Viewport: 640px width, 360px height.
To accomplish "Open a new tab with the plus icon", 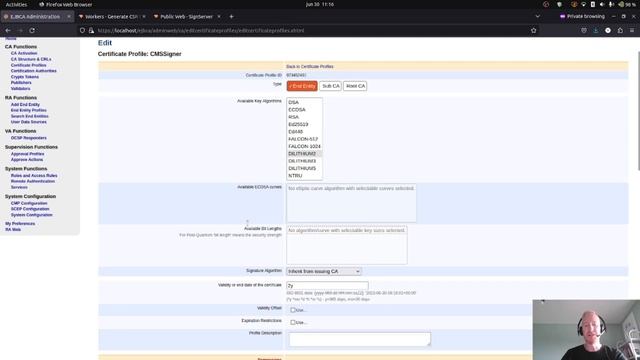I will pos(231,17).
